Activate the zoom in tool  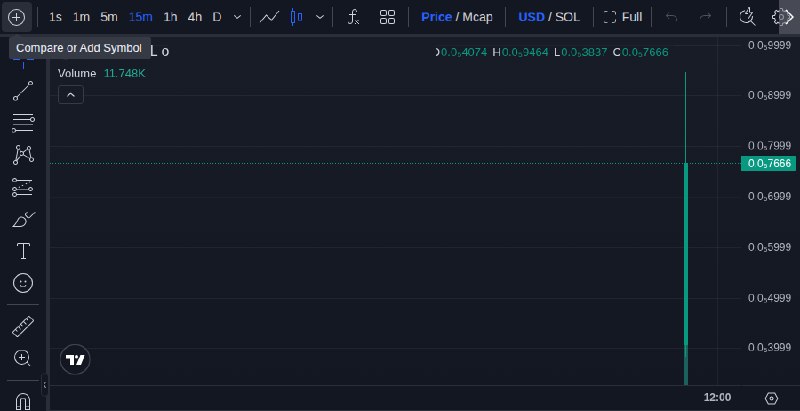[22, 358]
